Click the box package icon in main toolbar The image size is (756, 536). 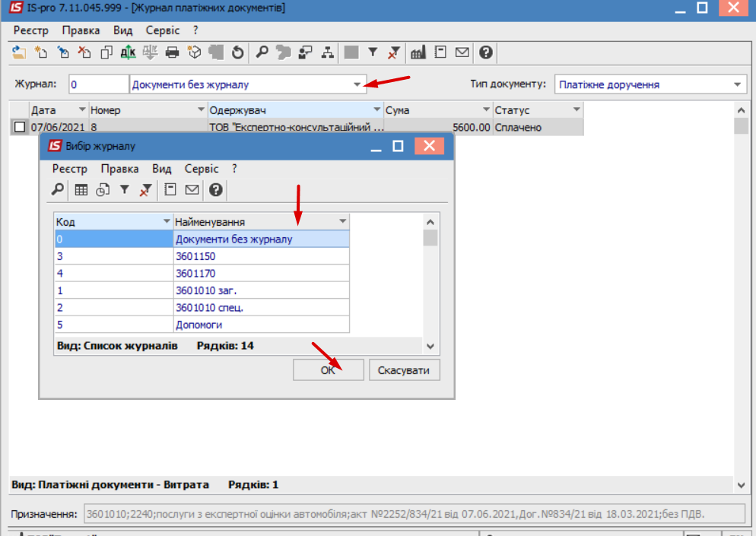(x=194, y=52)
